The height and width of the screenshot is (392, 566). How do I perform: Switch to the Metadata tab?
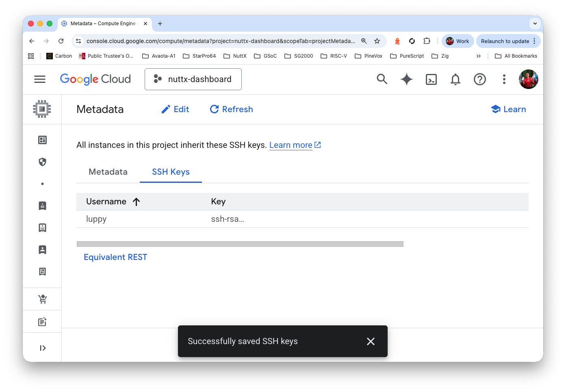point(108,172)
